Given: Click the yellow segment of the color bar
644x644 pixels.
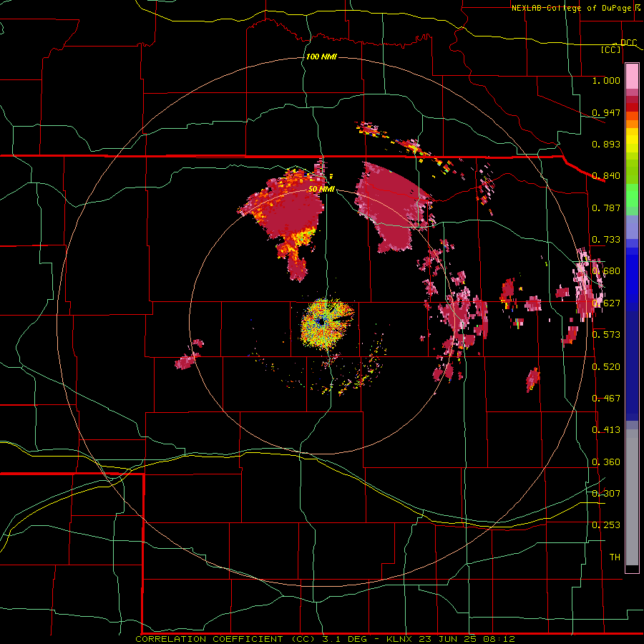Looking at the screenshot, I should pos(632,141).
